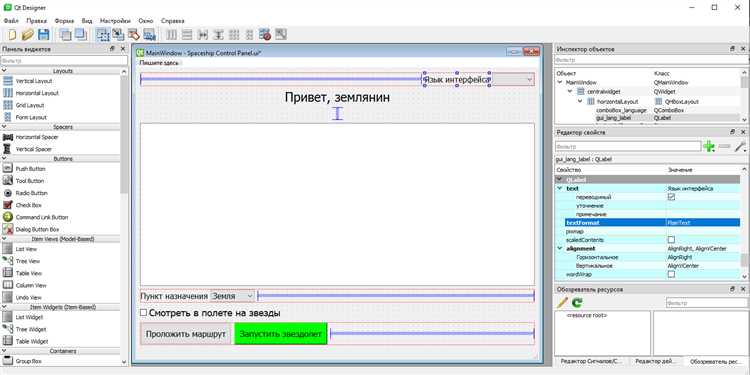Switch to Edit Signals/Slots mode icon
750x375 pixels.
coord(118,34)
